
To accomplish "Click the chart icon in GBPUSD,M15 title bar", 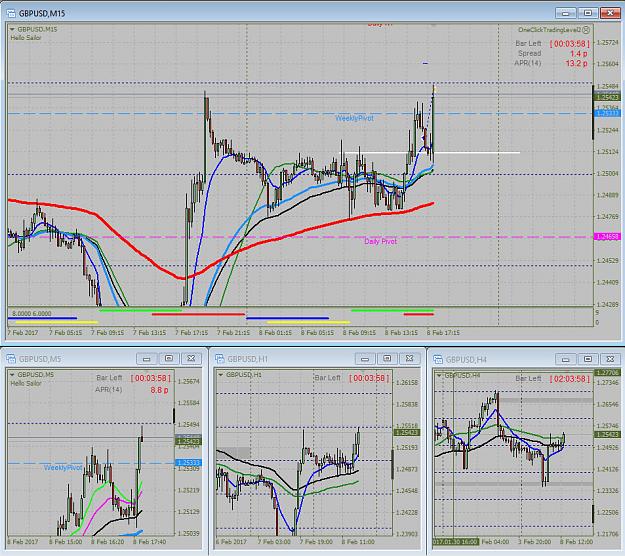I will pyautogui.click(x=11, y=13).
